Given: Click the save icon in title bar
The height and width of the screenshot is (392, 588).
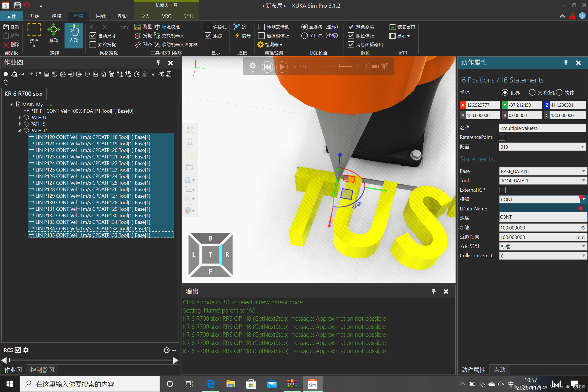Looking at the screenshot, I should (x=17, y=5).
